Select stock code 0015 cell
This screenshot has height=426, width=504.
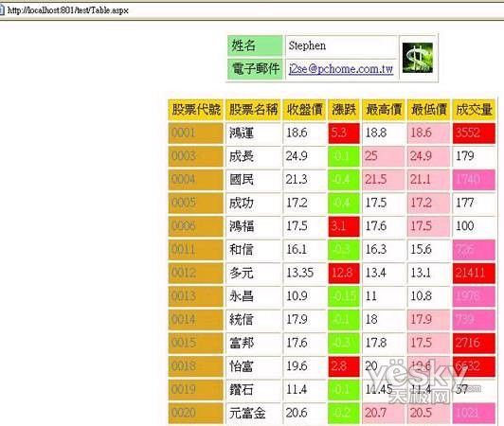coord(196,343)
